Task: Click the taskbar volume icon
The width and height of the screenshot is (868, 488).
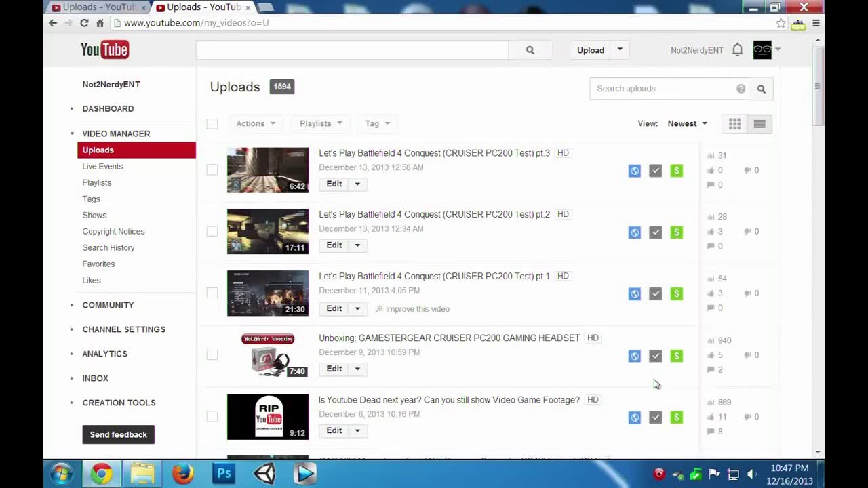Action: [751, 474]
